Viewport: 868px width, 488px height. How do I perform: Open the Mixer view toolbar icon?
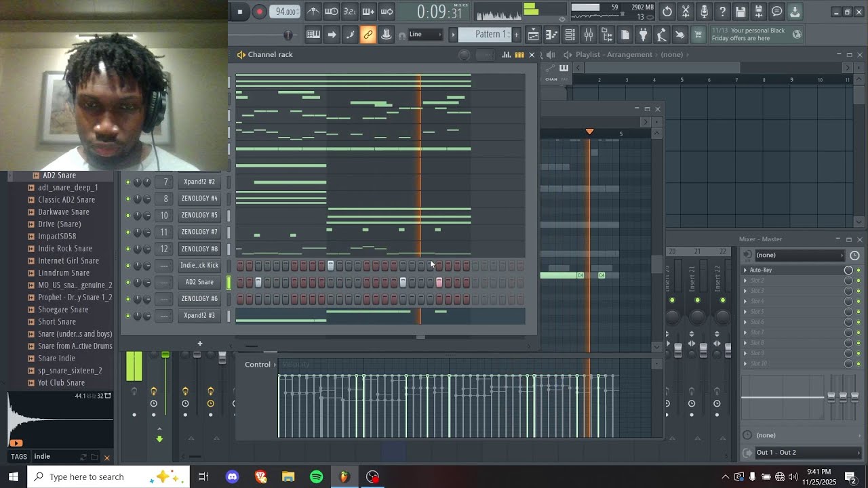[589, 35]
